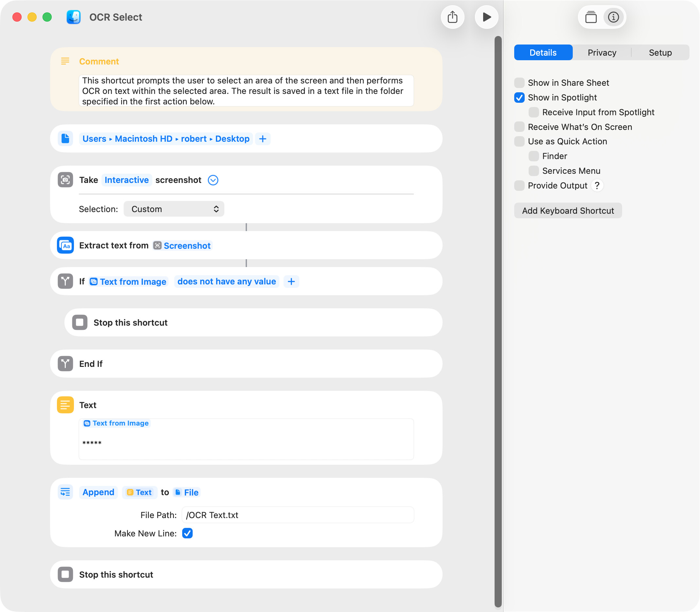The image size is (700, 612).
Task: Switch to the Privacy tab
Action: point(602,53)
